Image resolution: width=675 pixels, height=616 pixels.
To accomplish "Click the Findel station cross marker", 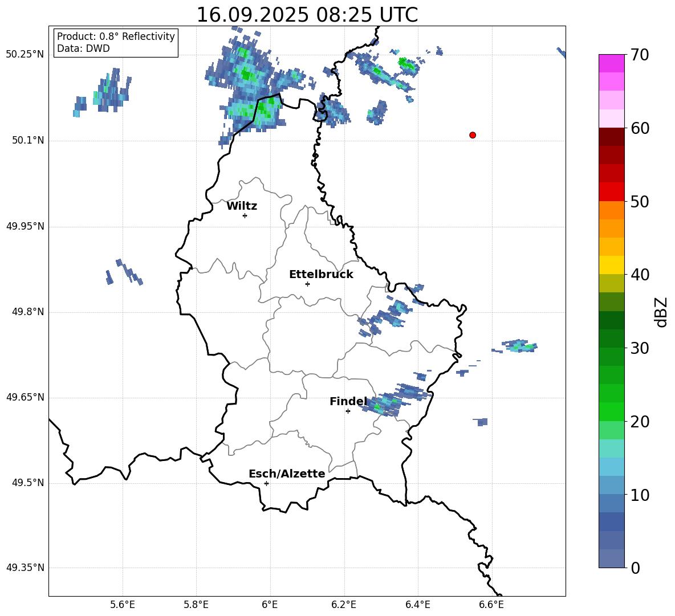I will [348, 411].
